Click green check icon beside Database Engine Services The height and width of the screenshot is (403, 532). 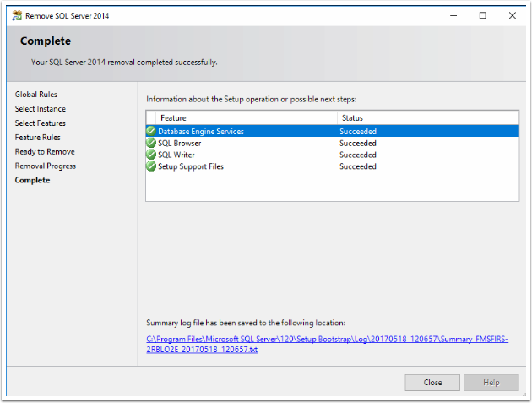point(151,131)
